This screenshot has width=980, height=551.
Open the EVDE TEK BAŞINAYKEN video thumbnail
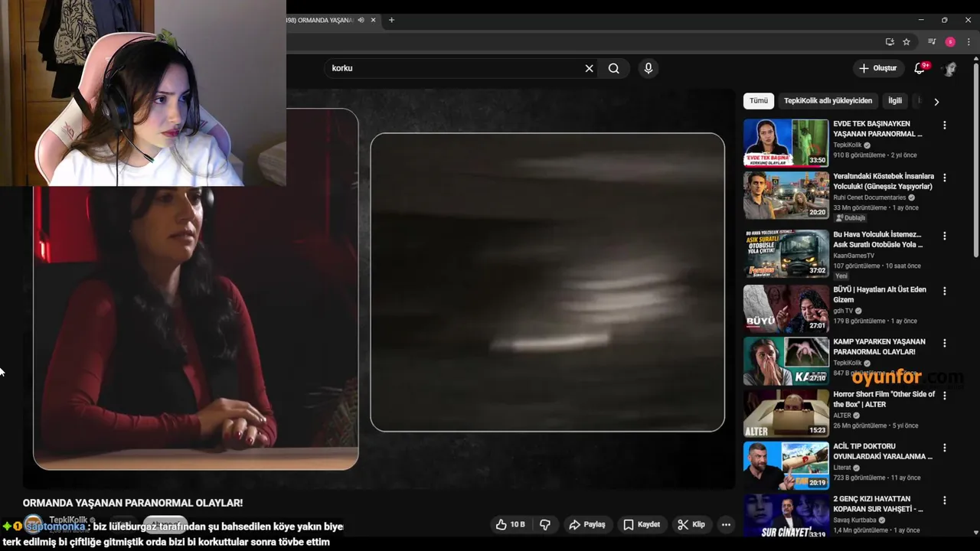point(786,143)
